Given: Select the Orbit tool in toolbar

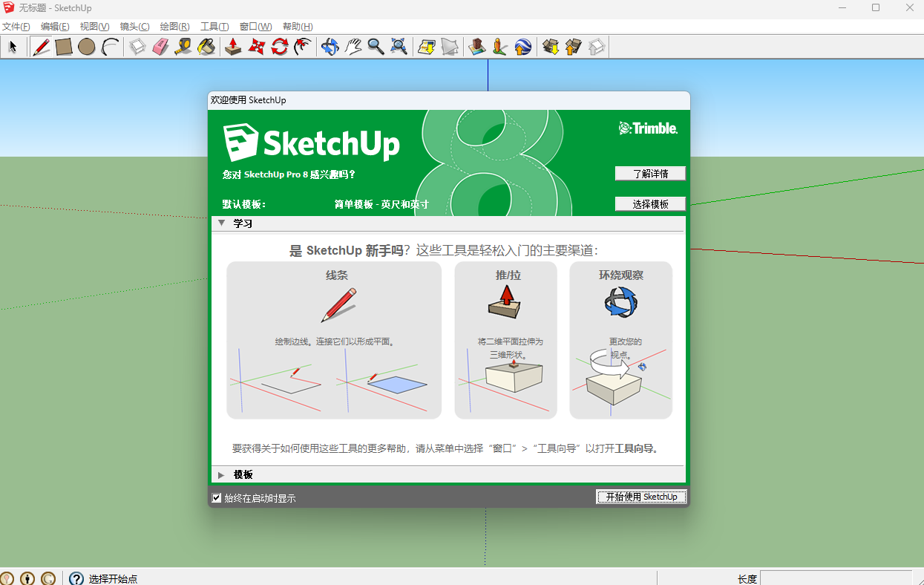Looking at the screenshot, I should point(330,47).
